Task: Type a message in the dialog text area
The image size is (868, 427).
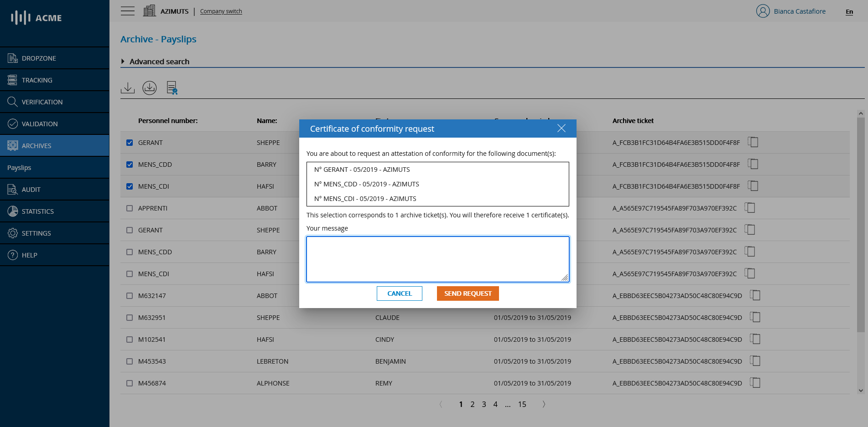Action: pyautogui.click(x=437, y=259)
